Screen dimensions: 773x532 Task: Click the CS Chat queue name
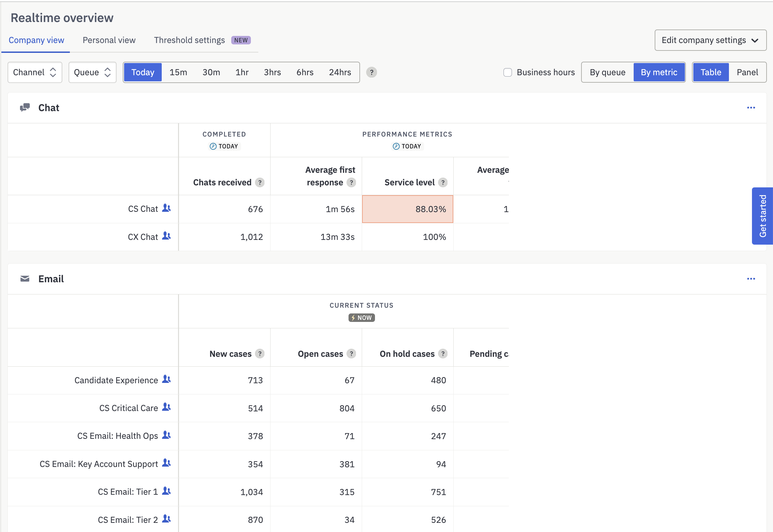pyautogui.click(x=143, y=209)
